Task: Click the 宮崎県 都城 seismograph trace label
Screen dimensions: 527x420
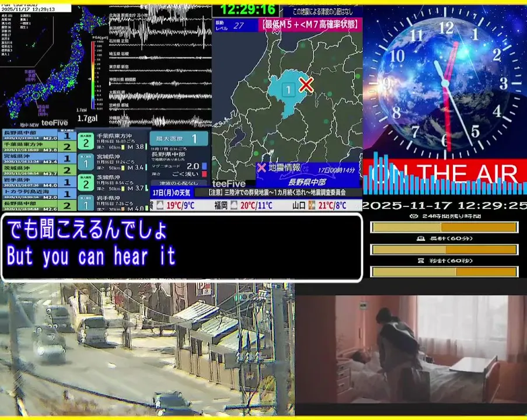Action: pyautogui.click(x=119, y=105)
